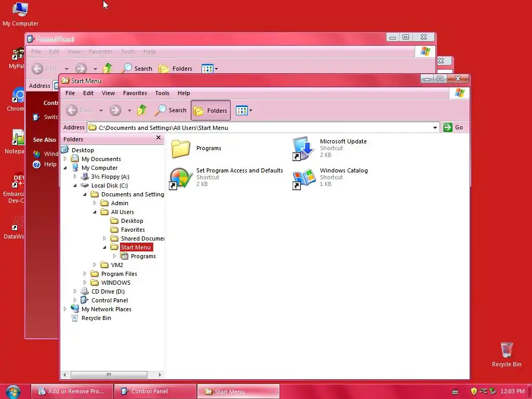Click Forward button in Start Menu window

click(115, 110)
